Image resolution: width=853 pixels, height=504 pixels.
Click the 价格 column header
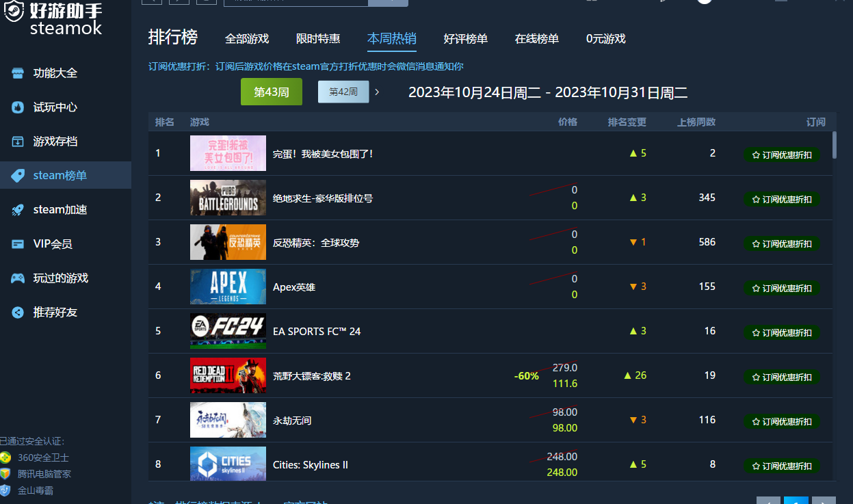[x=568, y=122]
